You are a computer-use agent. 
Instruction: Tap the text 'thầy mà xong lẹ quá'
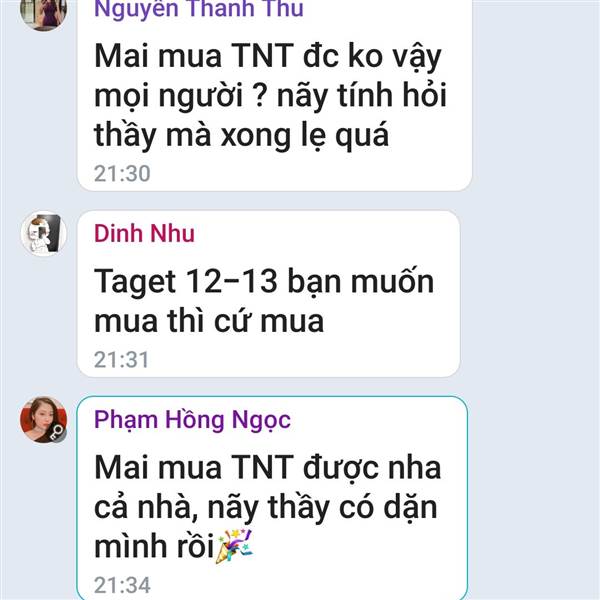coord(241,135)
